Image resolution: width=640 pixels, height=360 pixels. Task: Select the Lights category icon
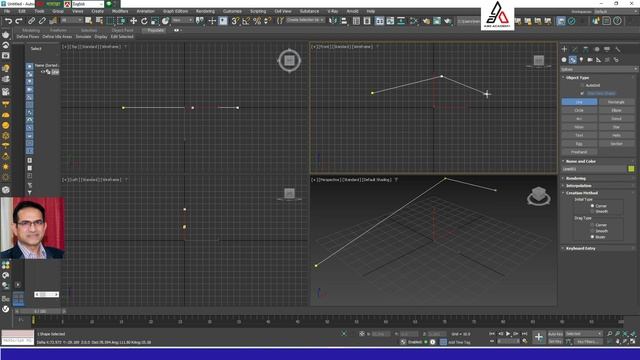(x=581, y=60)
